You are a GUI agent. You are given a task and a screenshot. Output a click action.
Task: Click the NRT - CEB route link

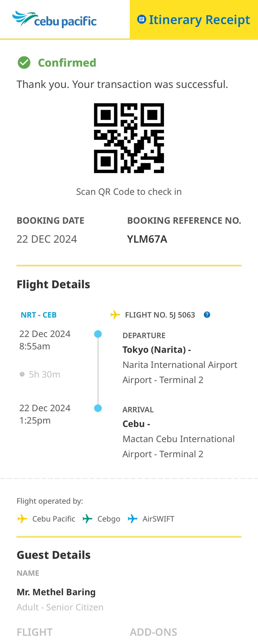(39, 315)
